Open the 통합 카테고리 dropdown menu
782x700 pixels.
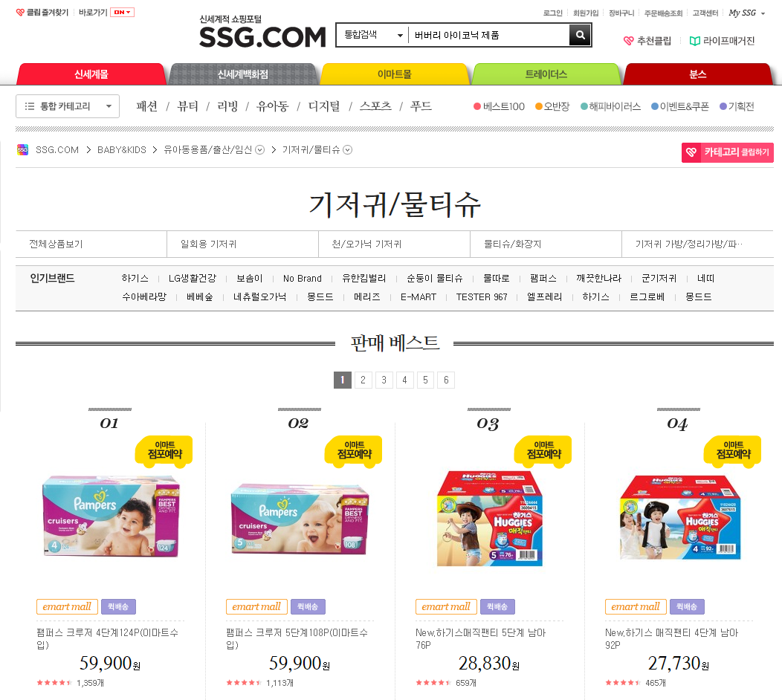(68, 106)
